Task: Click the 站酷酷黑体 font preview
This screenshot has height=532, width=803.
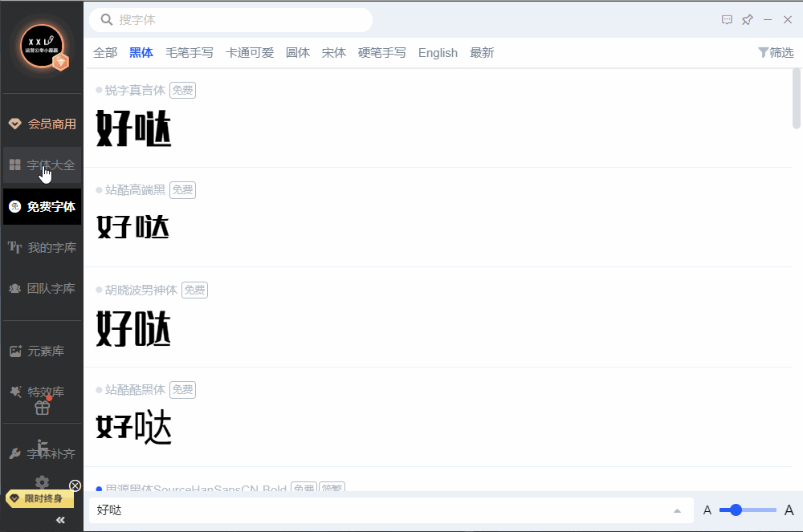Action: [133, 427]
